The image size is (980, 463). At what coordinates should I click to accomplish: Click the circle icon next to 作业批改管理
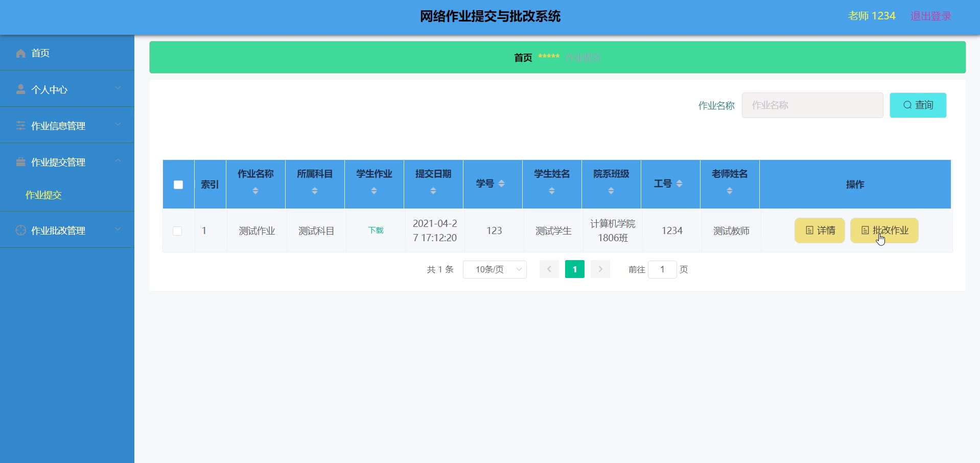(21, 230)
